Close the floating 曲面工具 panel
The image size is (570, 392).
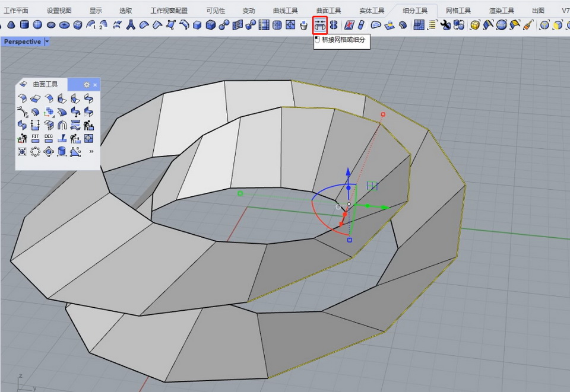(95, 85)
